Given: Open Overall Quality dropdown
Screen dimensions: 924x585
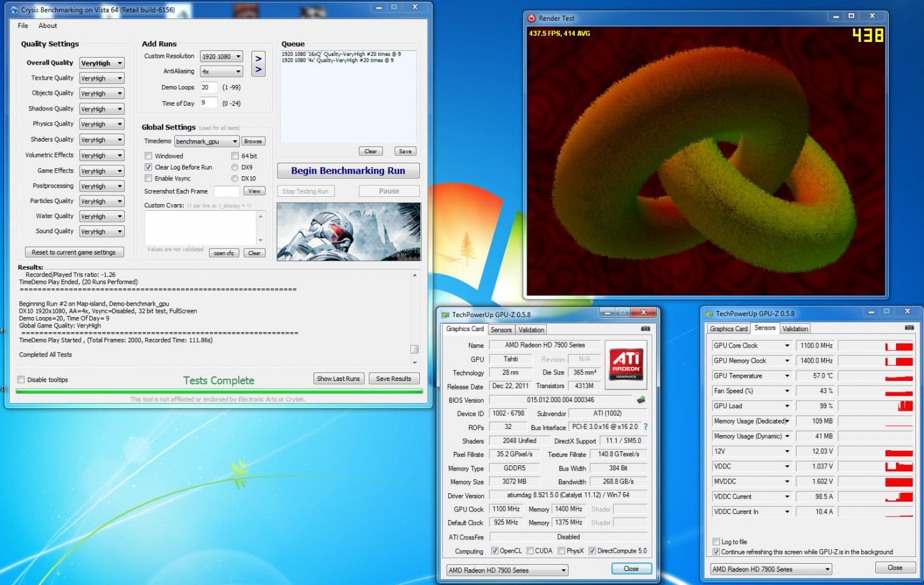Looking at the screenshot, I should pyautogui.click(x=102, y=63).
